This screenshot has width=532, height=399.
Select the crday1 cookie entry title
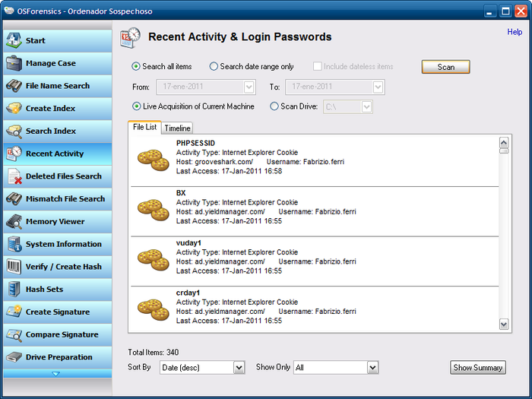188,293
